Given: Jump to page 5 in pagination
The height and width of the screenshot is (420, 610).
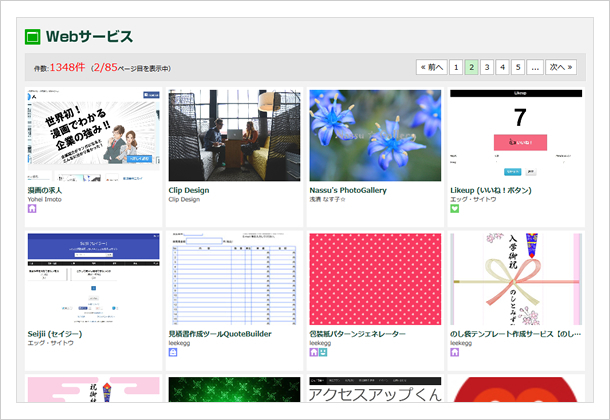Looking at the screenshot, I should [518, 67].
